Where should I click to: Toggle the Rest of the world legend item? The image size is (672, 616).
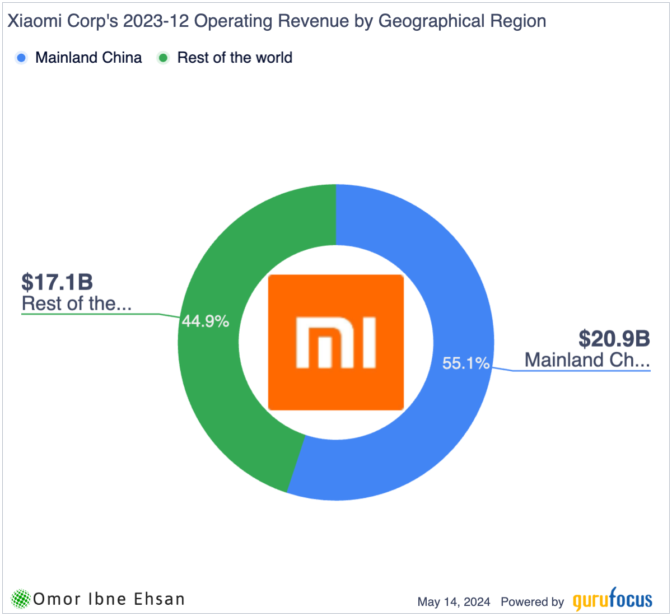click(225, 58)
